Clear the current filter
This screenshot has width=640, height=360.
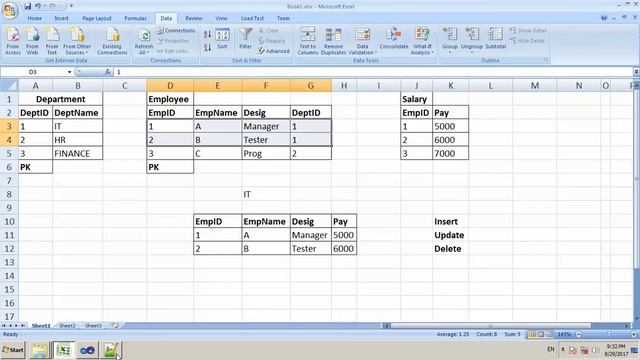269,31
